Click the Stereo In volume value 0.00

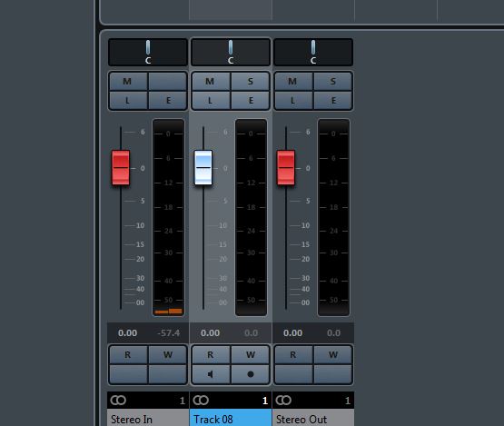pos(128,333)
